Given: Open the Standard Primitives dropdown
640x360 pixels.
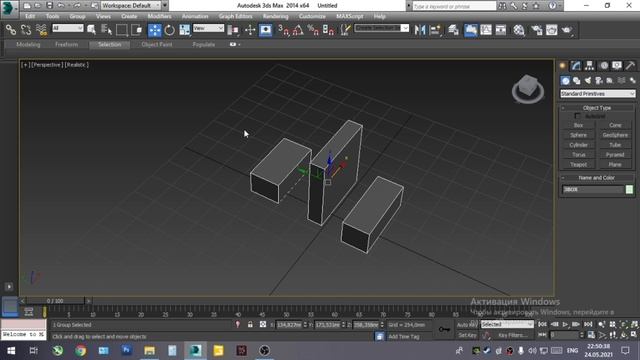Looking at the screenshot, I should tap(598, 94).
